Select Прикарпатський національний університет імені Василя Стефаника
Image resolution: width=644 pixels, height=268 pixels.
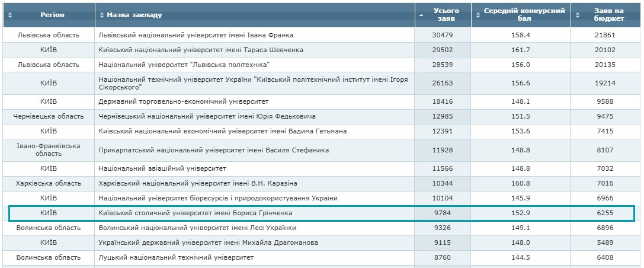click(x=213, y=150)
